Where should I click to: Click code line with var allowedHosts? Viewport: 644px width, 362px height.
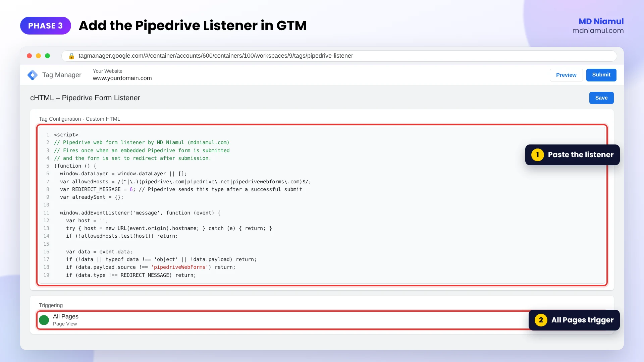185,182
